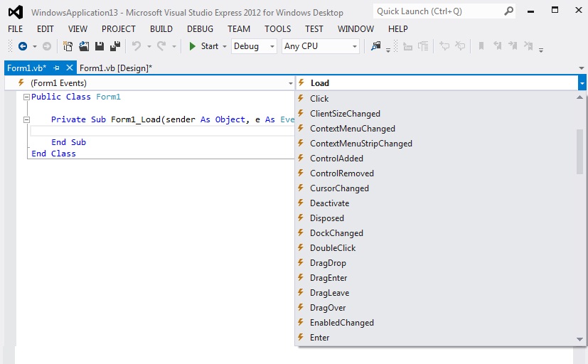The image size is (588, 364).
Task: Click the New Project toolbar icon
Action: pos(68,46)
